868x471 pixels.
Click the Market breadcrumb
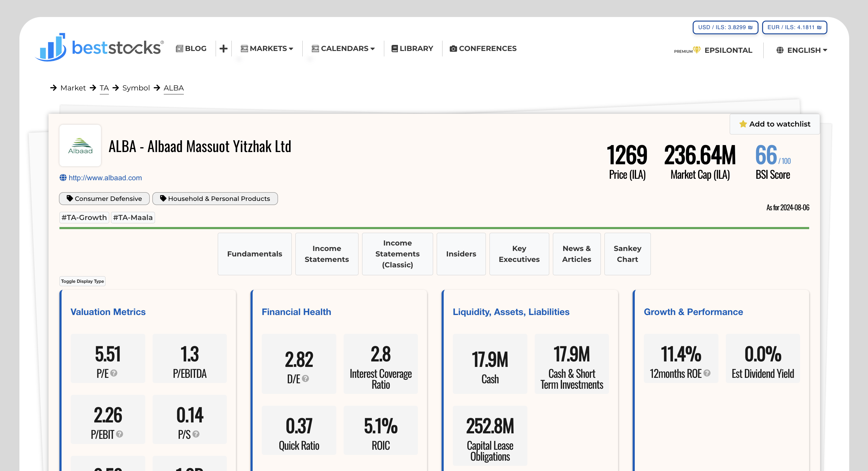pos(73,88)
